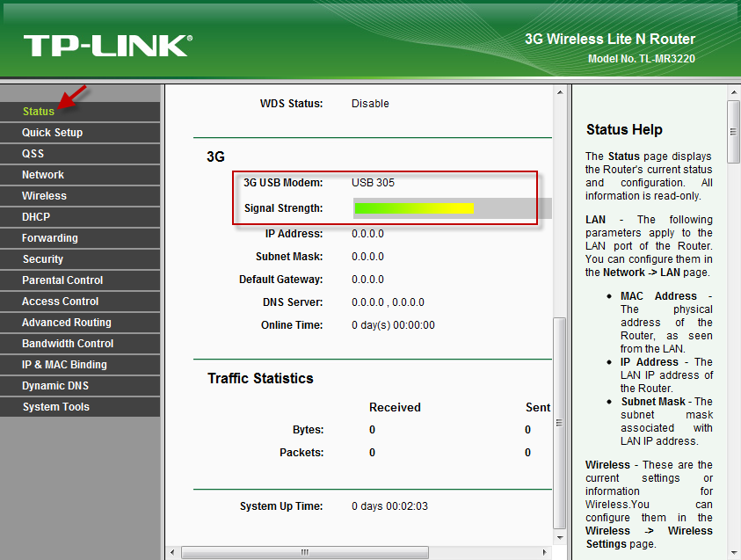
Task: Click main panel vertical scrollbar thumb
Action: pos(560,423)
